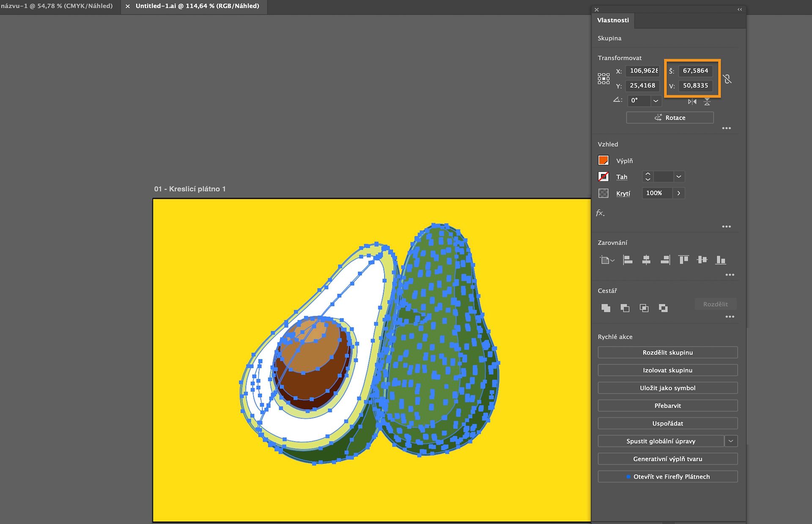Click the Š width field
The image size is (812, 524).
pyautogui.click(x=695, y=71)
